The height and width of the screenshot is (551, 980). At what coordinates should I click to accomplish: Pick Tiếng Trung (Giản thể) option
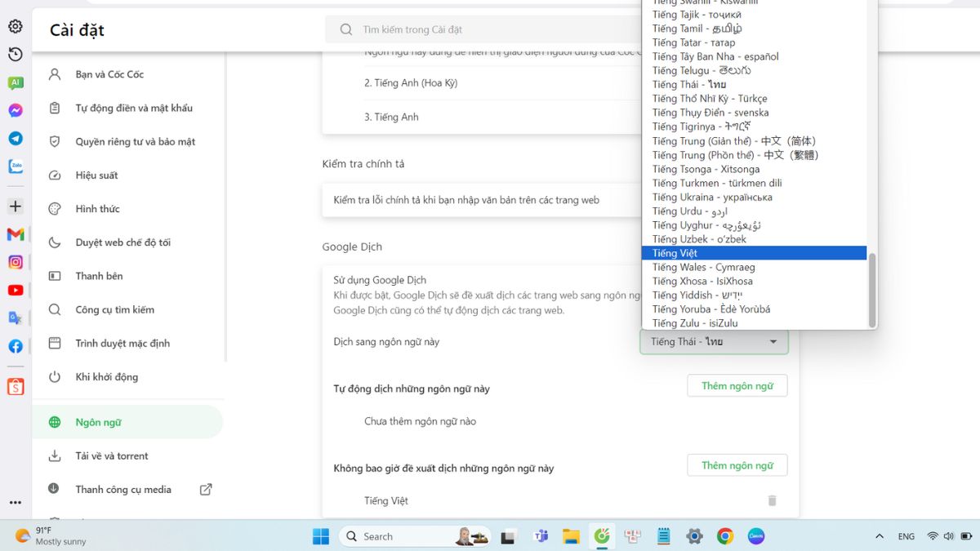pos(754,141)
